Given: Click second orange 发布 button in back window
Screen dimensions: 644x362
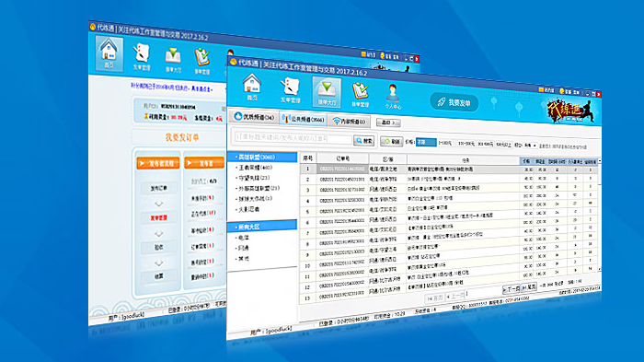Looking at the screenshot, I should [204, 163].
